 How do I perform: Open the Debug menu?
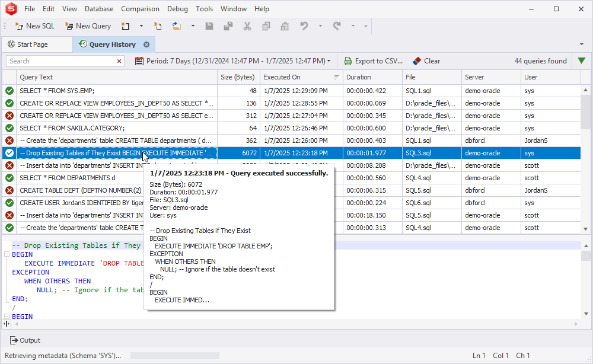coord(177,9)
